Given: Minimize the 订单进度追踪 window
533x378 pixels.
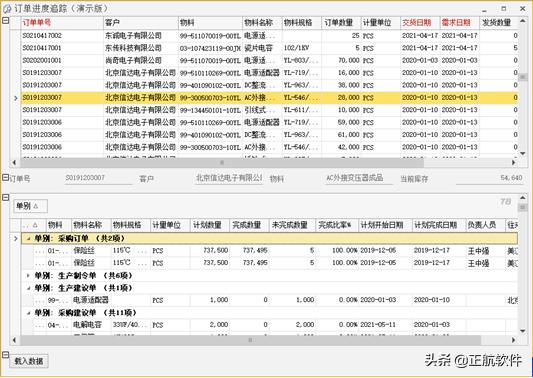Looking at the screenshot, I should point(484,10).
